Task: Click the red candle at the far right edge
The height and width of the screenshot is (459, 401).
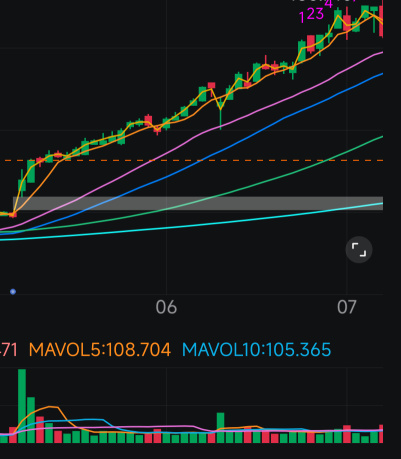Action: (381, 19)
